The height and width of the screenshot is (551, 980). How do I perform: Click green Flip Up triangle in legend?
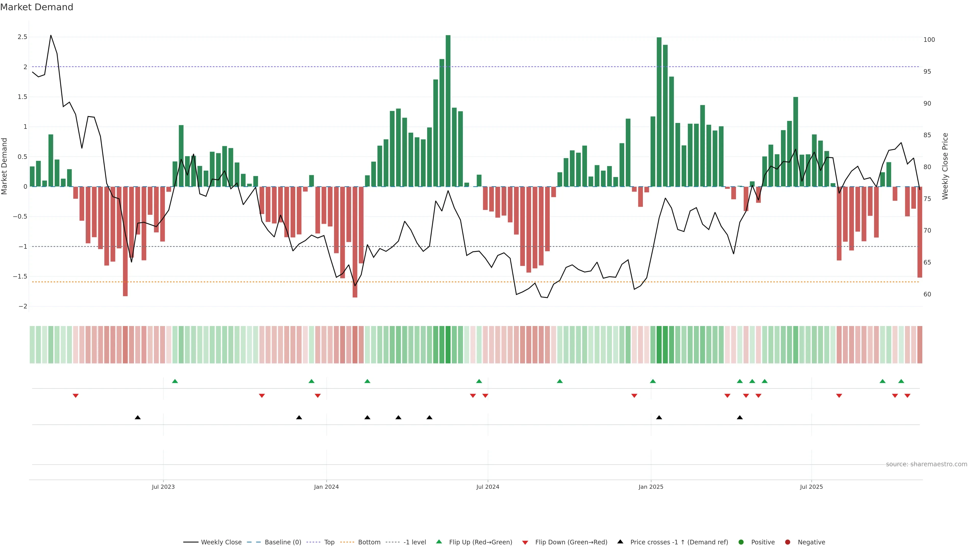pos(439,542)
